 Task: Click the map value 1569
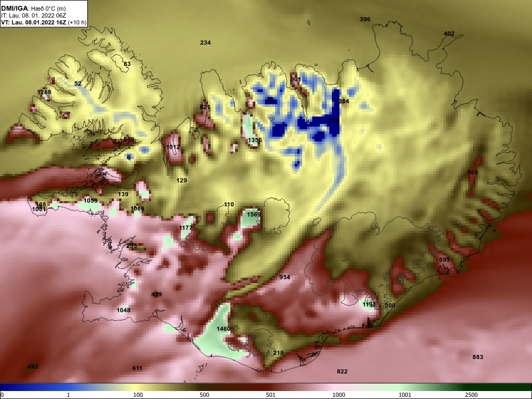pos(254,214)
